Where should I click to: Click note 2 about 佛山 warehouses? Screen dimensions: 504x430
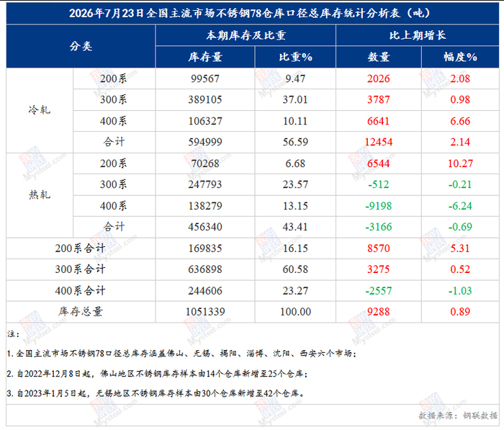157,374
